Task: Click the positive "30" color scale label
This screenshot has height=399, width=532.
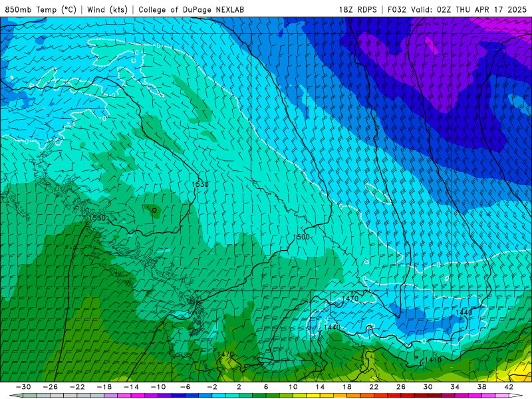Action: tap(428, 387)
